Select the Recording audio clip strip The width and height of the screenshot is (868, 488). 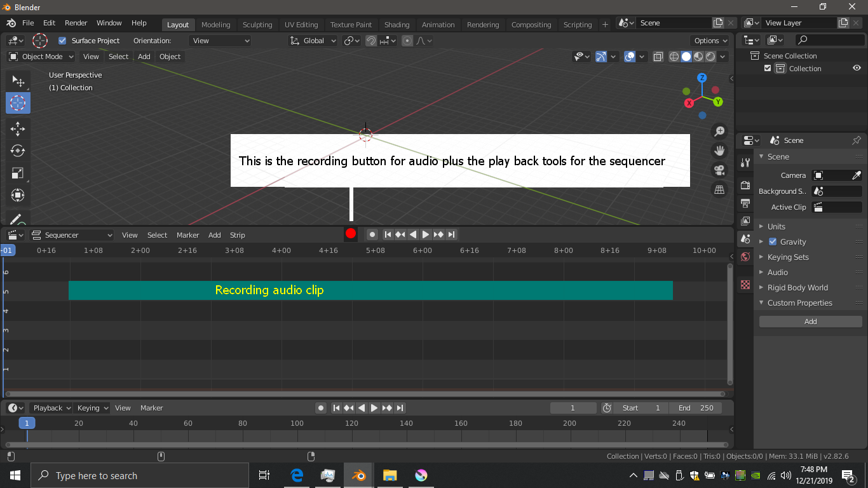[x=370, y=290]
